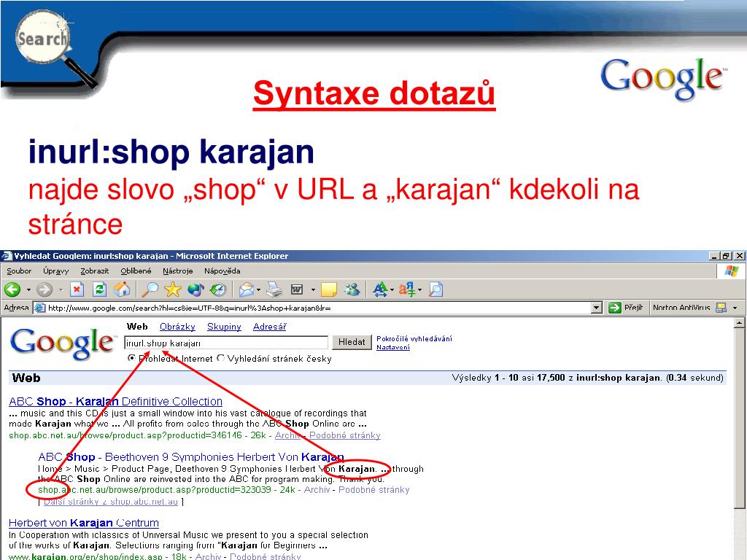This screenshot has width=747, height=560.
Task: Refresh the page with green arrows icon
Action: tap(99, 289)
